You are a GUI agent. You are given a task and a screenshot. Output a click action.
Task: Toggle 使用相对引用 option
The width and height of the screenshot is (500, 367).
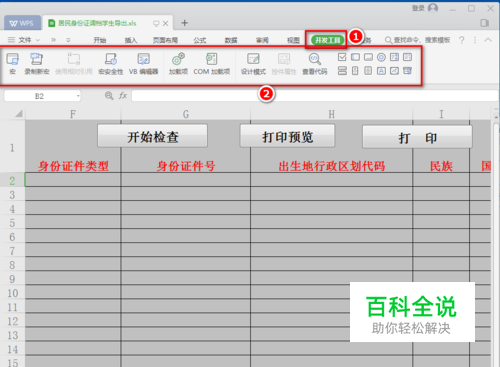pos(74,63)
